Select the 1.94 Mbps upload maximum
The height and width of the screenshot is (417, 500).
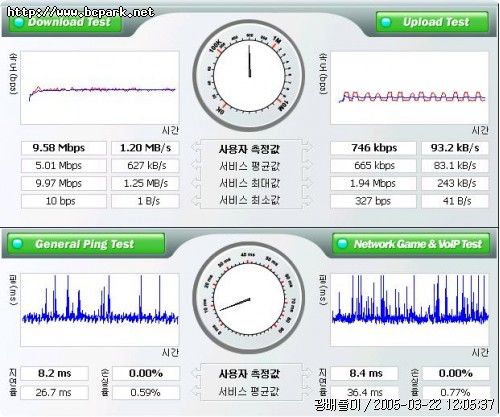tap(373, 183)
